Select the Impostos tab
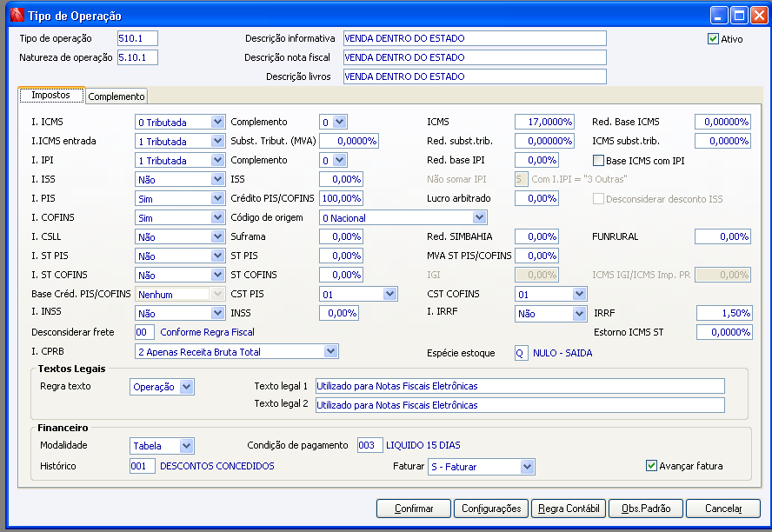The height and width of the screenshot is (532, 772). 50,95
